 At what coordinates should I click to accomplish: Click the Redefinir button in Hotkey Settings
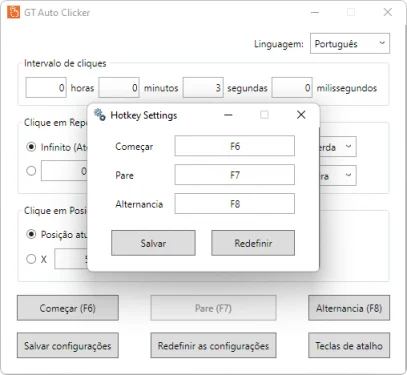pyautogui.click(x=253, y=243)
